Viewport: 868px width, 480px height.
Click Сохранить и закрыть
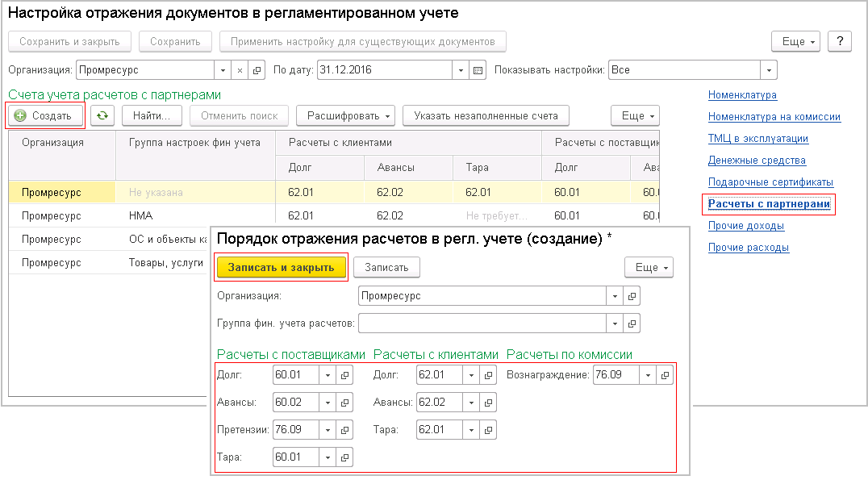pyautogui.click(x=69, y=41)
